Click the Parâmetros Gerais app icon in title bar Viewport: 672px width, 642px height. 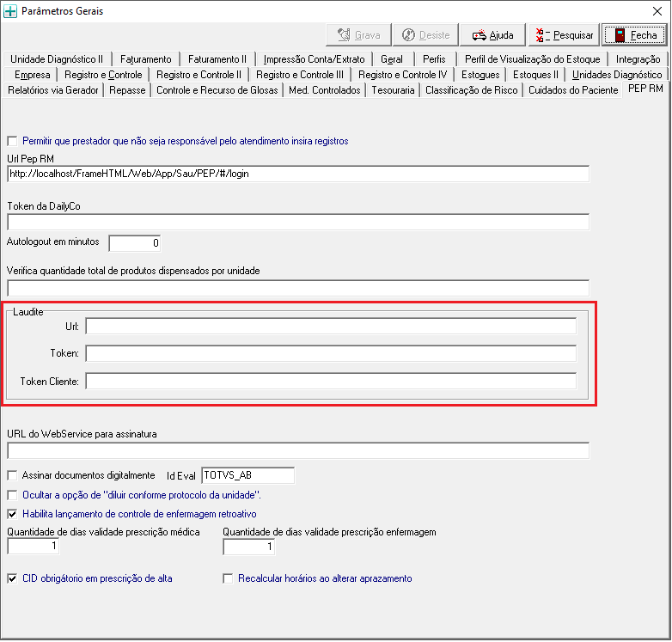(x=10, y=11)
